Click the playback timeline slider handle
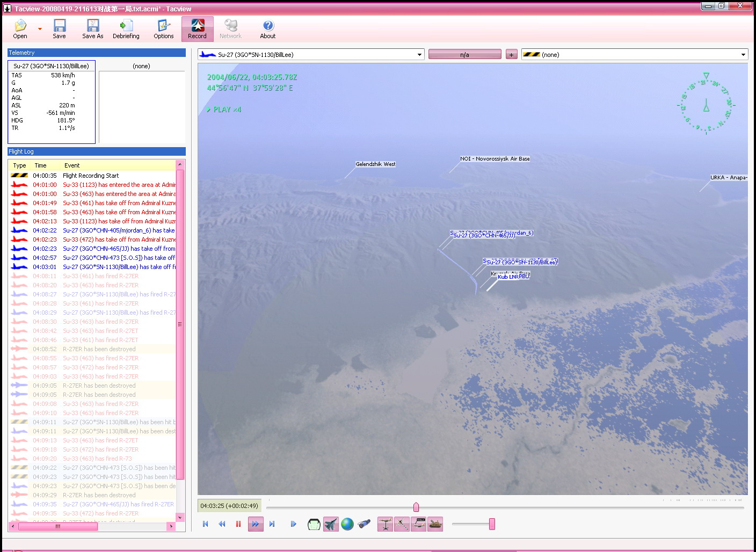Image resolution: width=756 pixels, height=552 pixels. [416, 507]
